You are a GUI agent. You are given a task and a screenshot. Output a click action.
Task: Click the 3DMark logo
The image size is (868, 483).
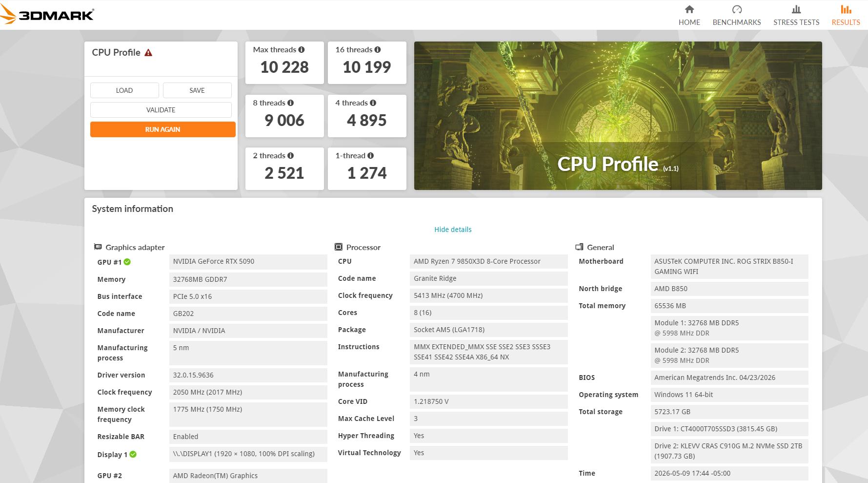click(47, 15)
